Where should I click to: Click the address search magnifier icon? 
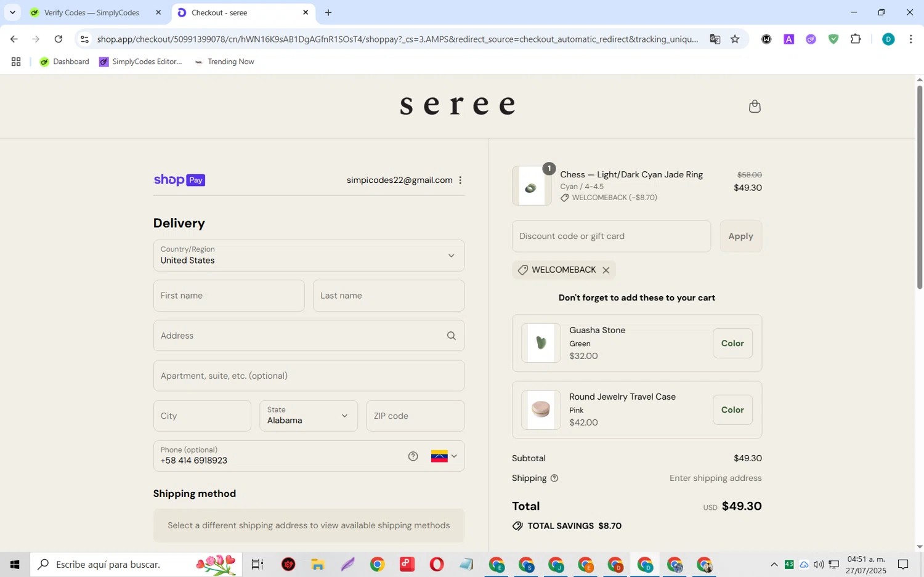(452, 336)
